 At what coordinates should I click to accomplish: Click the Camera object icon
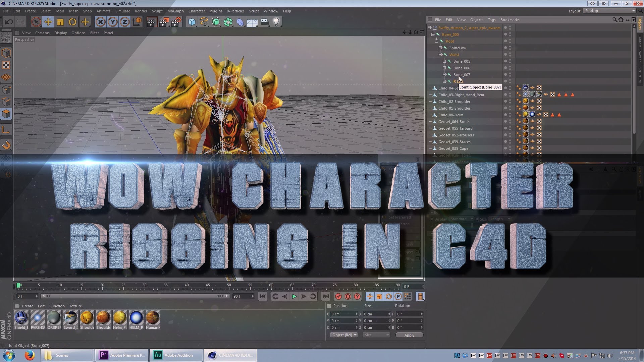pyautogui.click(x=264, y=22)
